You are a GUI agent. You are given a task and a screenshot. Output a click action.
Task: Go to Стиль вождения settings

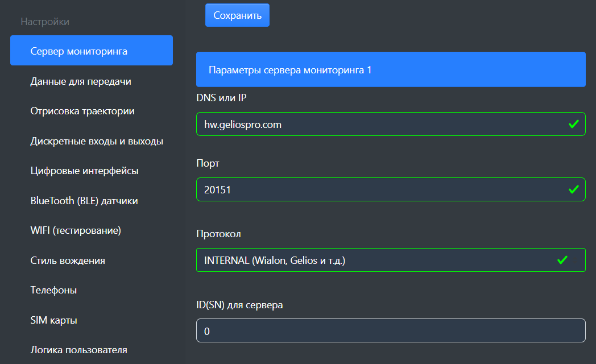tap(68, 260)
